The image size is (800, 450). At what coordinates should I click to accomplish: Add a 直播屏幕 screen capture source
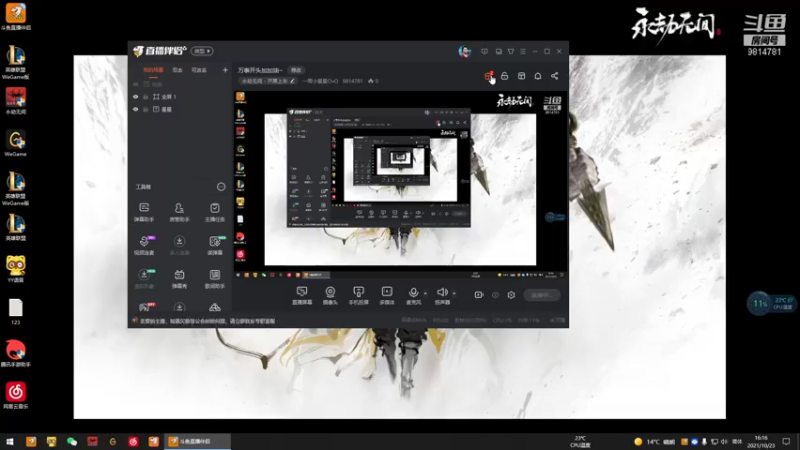[302, 295]
